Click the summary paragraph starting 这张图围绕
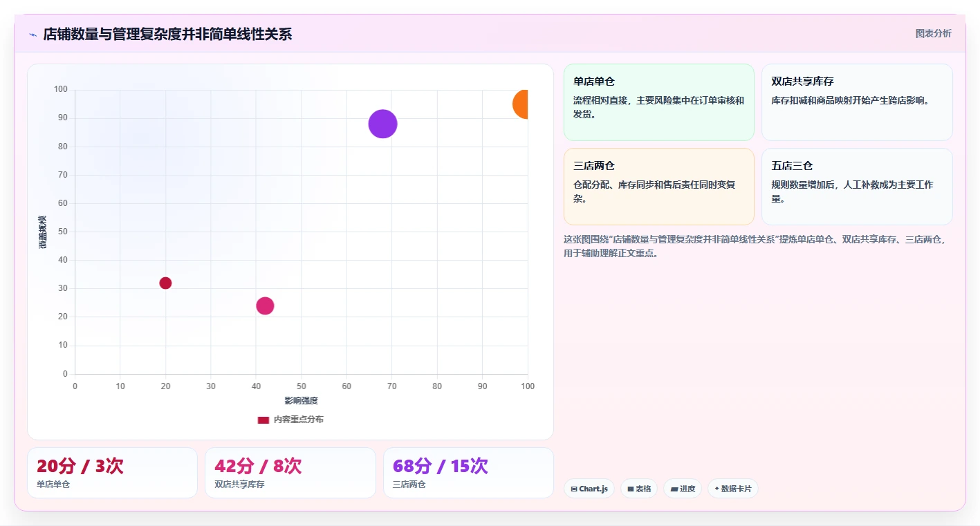Image resolution: width=980 pixels, height=526 pixels. [755, 246]
